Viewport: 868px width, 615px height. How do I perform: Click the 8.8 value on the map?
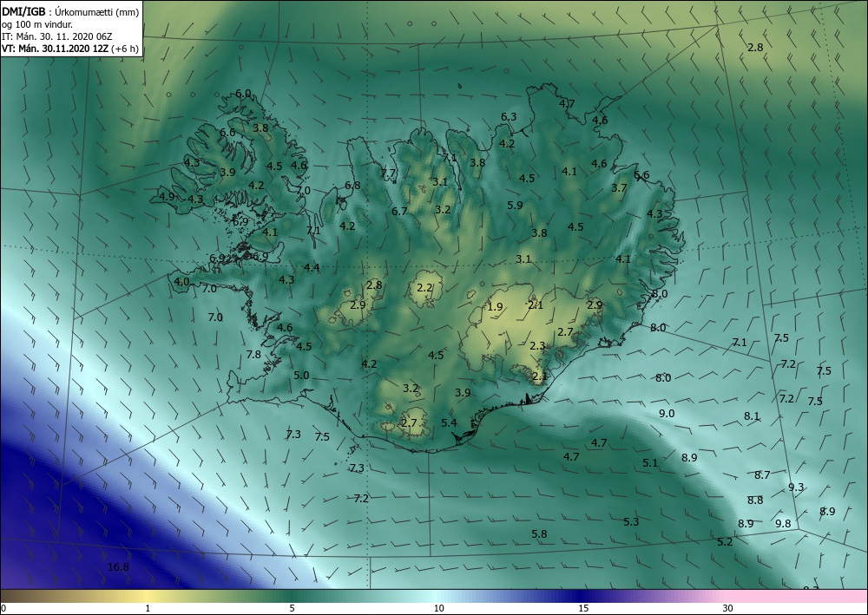pos(755,500)
